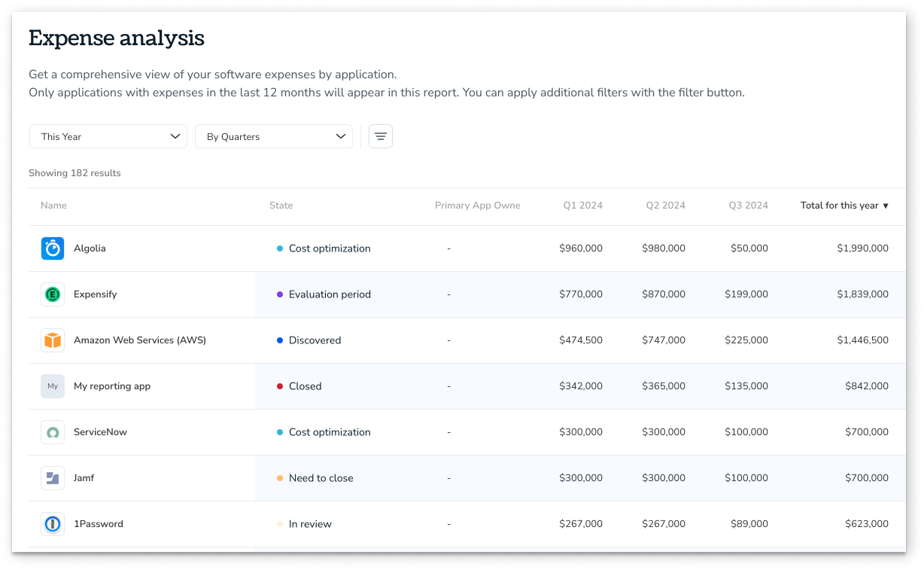The width and height of the screenshot is (924, 570).
Task: Open the filter button next to By Quarters
Action: (x=381, y=136)
